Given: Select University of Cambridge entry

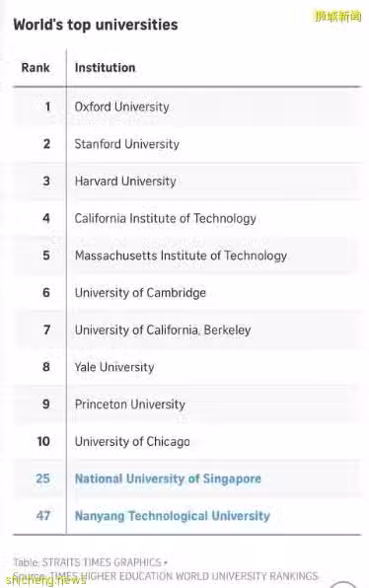Looking at the screenshot, I should point(140,293).
